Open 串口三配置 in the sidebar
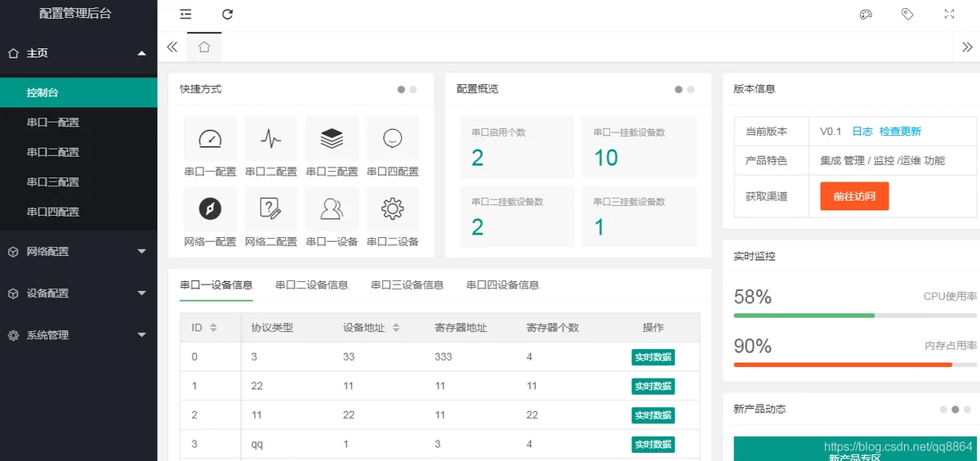This screenshot has width=980, height=461. [x=78, y=182]
